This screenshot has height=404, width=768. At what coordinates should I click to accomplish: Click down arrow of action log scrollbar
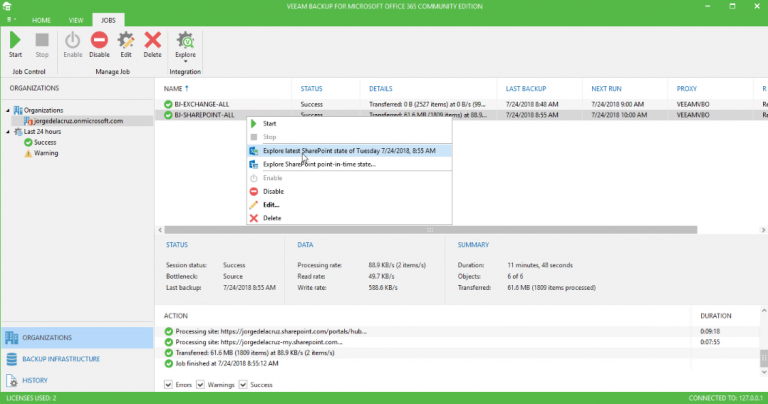pos(764,372)
